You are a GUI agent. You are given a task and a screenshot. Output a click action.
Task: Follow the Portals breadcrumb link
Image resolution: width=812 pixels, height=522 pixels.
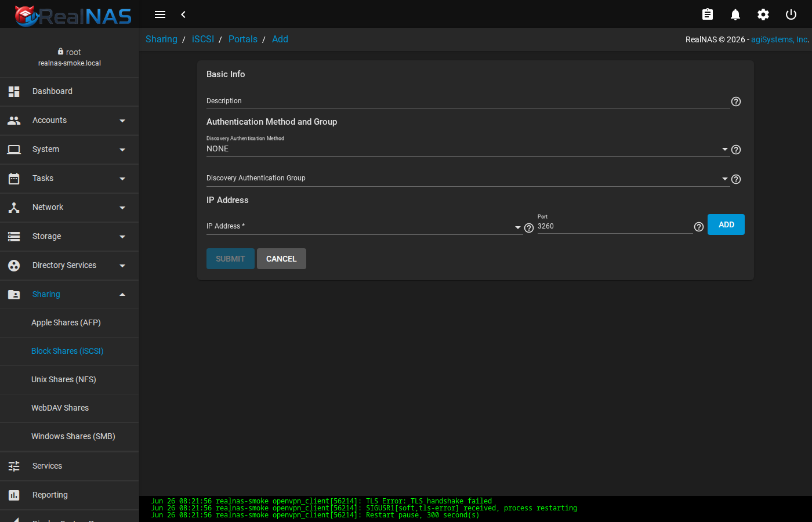pyautogui.click(x=243, y=39)
